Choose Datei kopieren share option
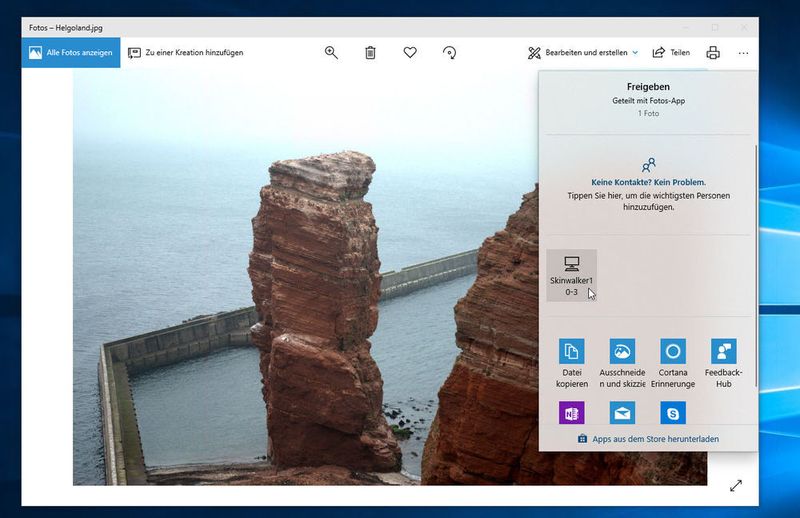 pos(572,363)
